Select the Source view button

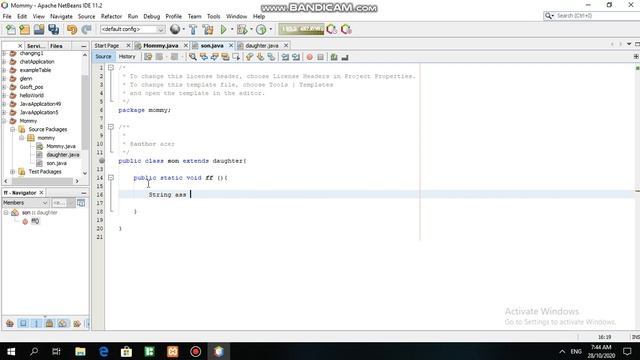pos(103,57)
